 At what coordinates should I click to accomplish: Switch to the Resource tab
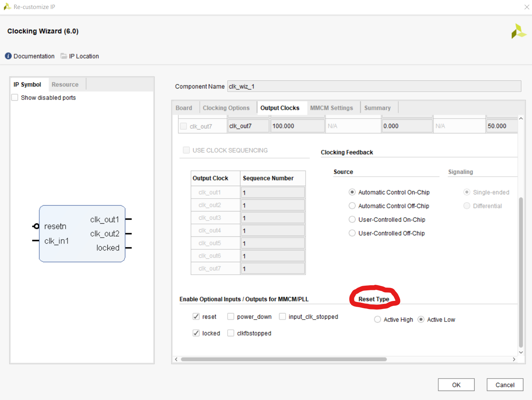65,84
